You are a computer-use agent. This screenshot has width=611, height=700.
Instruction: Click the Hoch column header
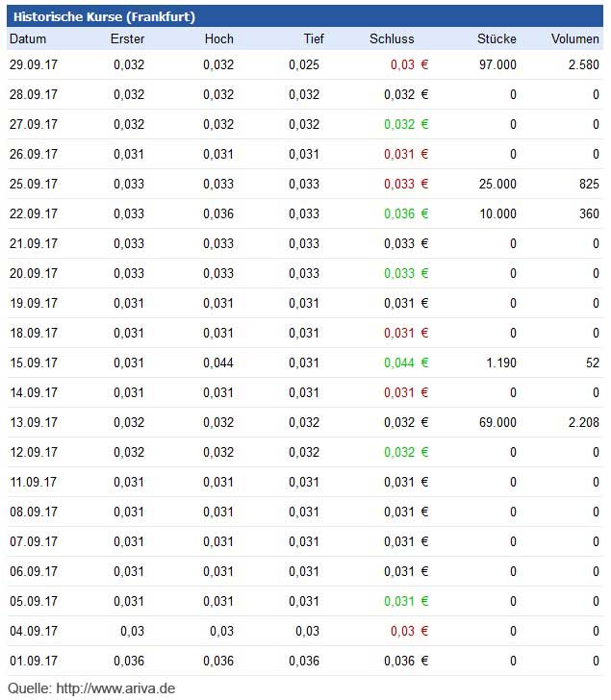tap(218, 38)
